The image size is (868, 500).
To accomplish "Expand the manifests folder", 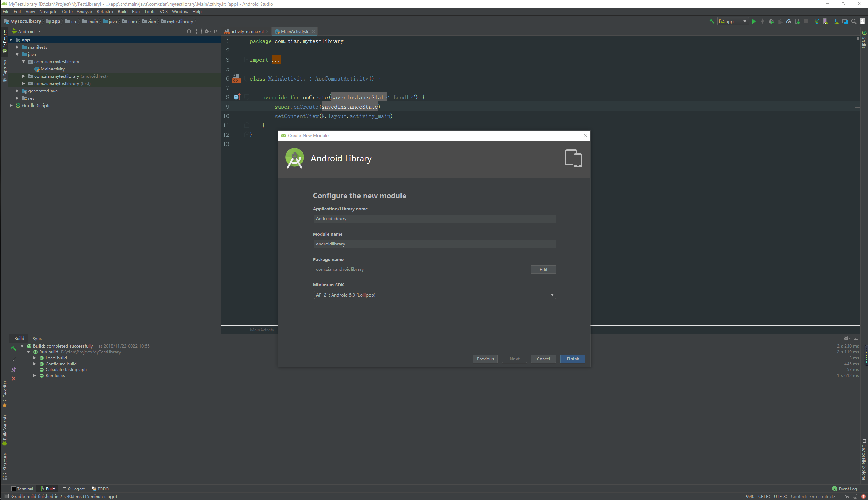I will 17,47.
